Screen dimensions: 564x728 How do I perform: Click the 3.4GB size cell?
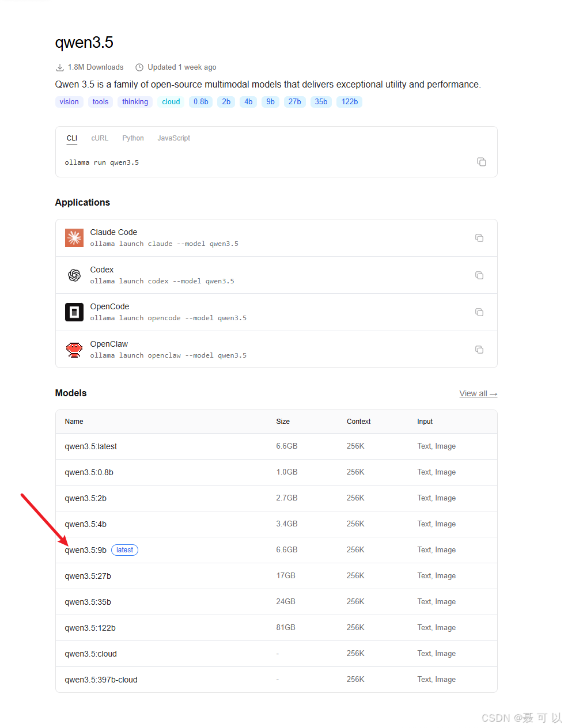click(x=287, y=524)
